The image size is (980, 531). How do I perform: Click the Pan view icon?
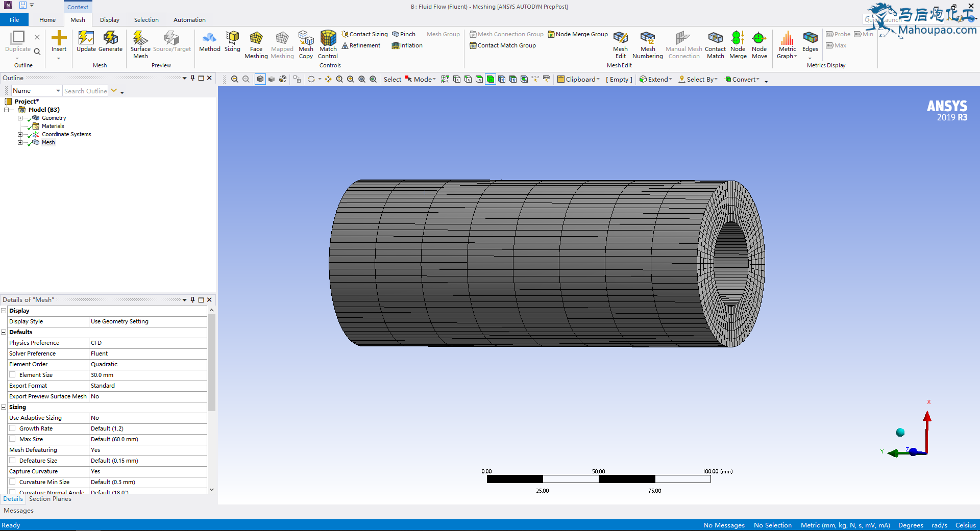pyautogui.click(x=328, y=79)
